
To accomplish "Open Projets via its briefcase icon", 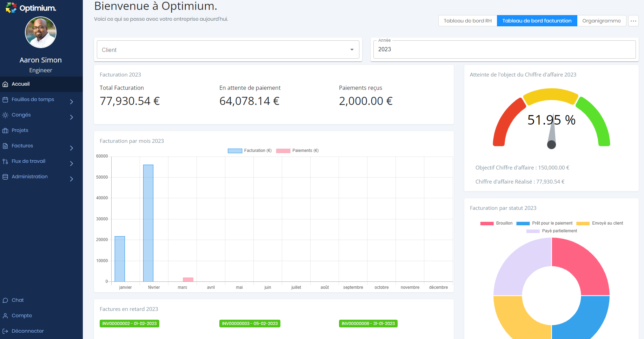I will point(5,131).
